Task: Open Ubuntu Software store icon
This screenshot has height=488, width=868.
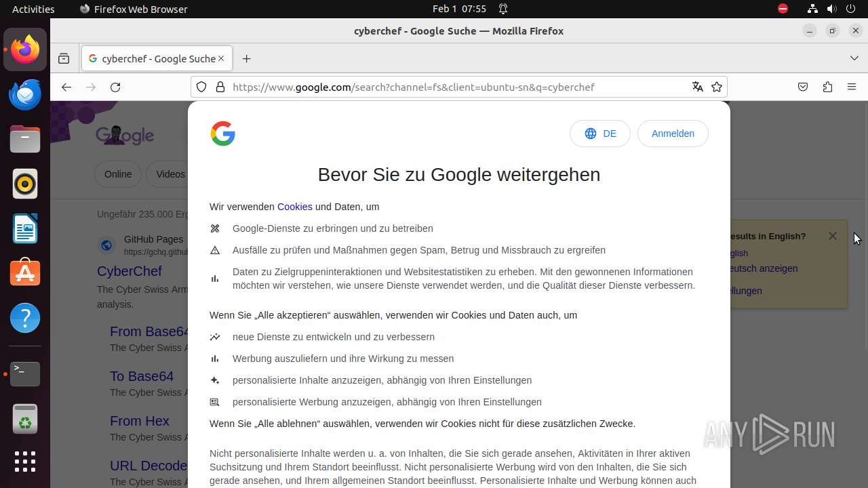Action: 25,273
